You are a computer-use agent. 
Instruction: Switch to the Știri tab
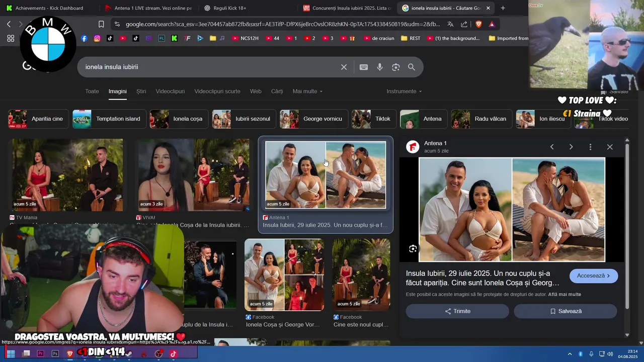[141, 92]
